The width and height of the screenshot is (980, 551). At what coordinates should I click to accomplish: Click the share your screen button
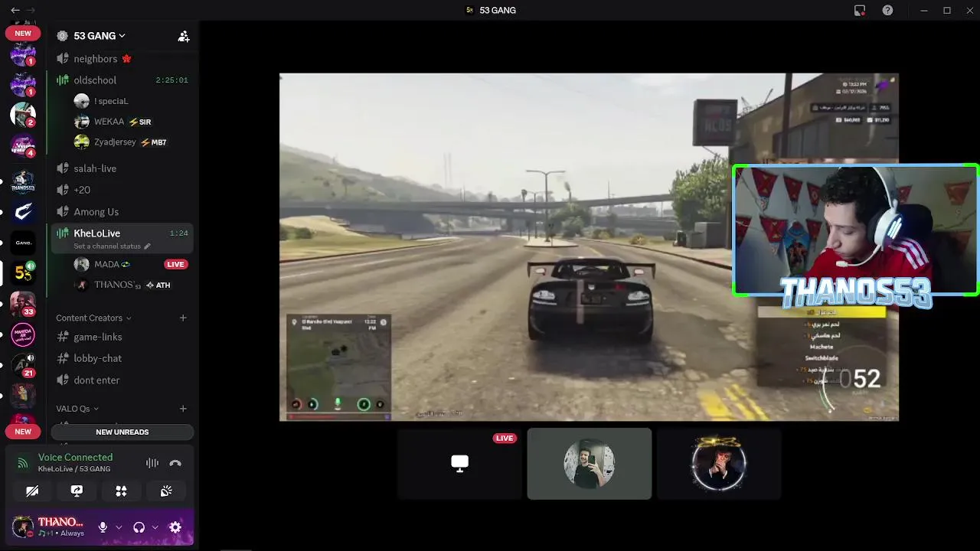pos(77,491)
